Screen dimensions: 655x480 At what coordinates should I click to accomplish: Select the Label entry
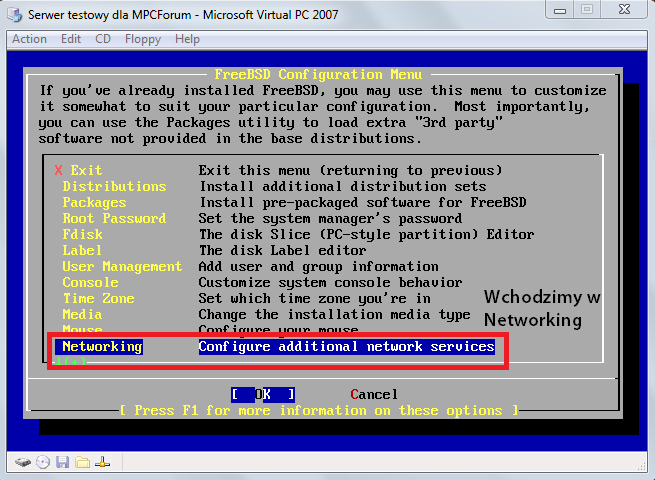[82, 251]
